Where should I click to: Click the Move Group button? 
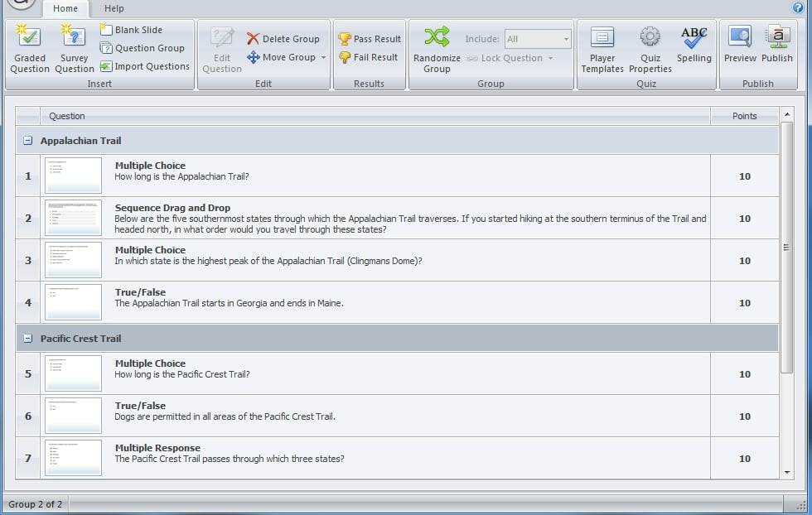281,57
